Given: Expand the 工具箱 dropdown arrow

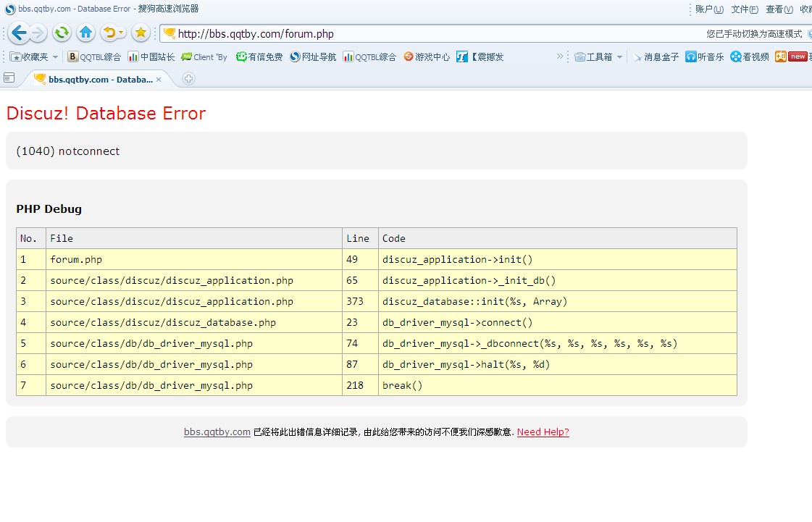Looking at the screenshot, I should click(x=619, y=57).
